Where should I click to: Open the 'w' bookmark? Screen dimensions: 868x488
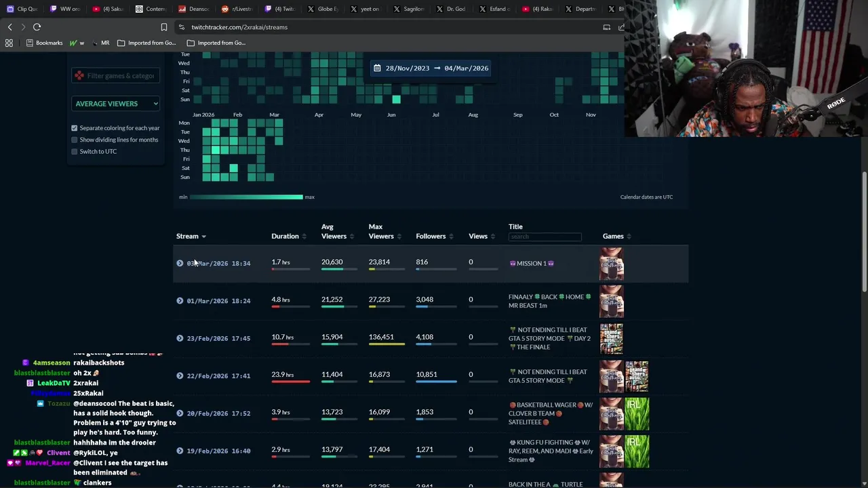pyautogui.click(x=77, y=43)
